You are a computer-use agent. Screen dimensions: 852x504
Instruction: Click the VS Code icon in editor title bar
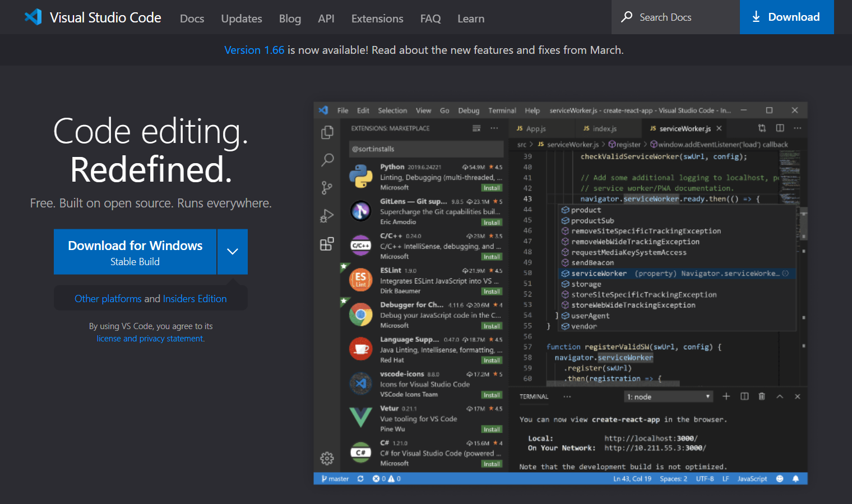(323, 110)
